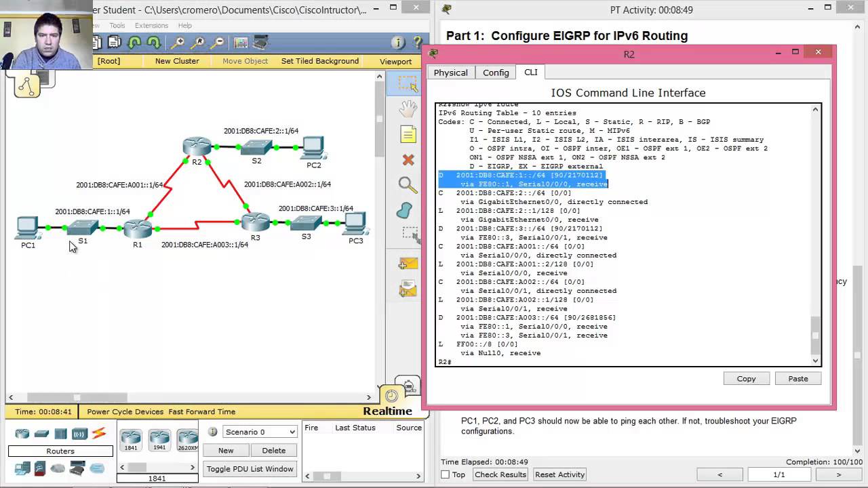Image resolution: width=868 pixels, height=488 pixels.
Task: Select the Switches device category icon
Action: click(x=42, y=434)
